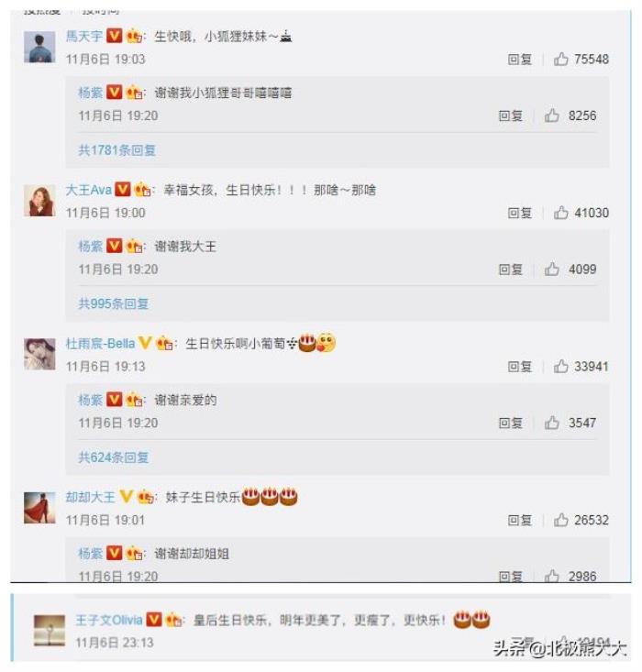Click thumbs-up on 杨紫's reply showing 4099
Image resolution: width=642 pixels, height=672 pixels.
(551, 270)
